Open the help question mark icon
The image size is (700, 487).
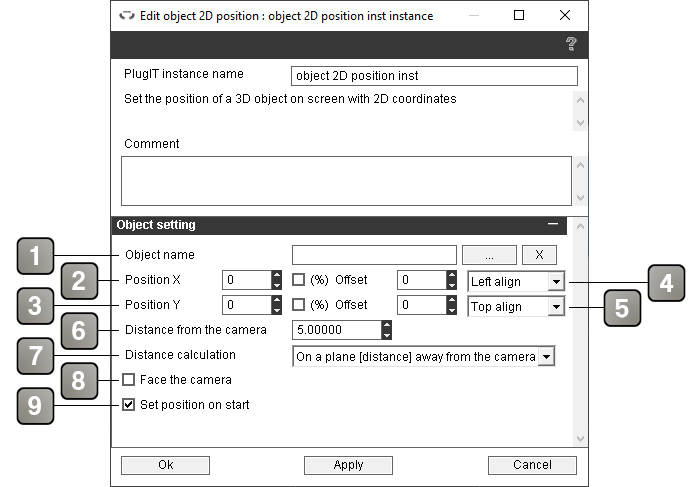pos(571,44)
